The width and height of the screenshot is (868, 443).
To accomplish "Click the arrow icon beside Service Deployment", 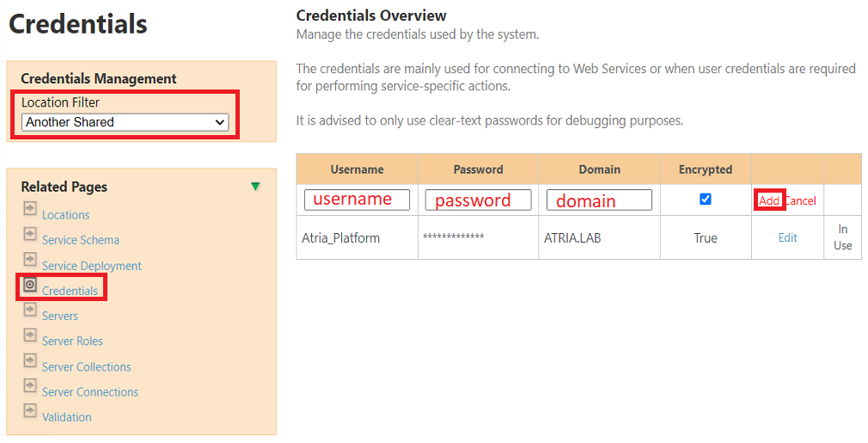I will tap(30, 260).
